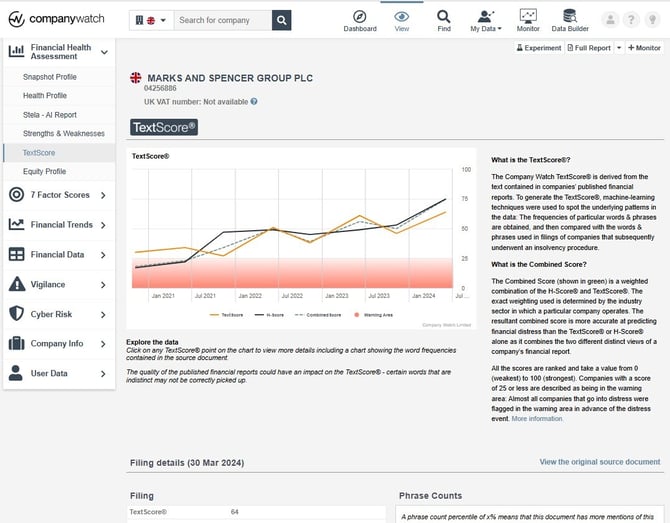Click the Company Watch logo
The height and width of the screenshot is (523, 670).
point(56,19)
